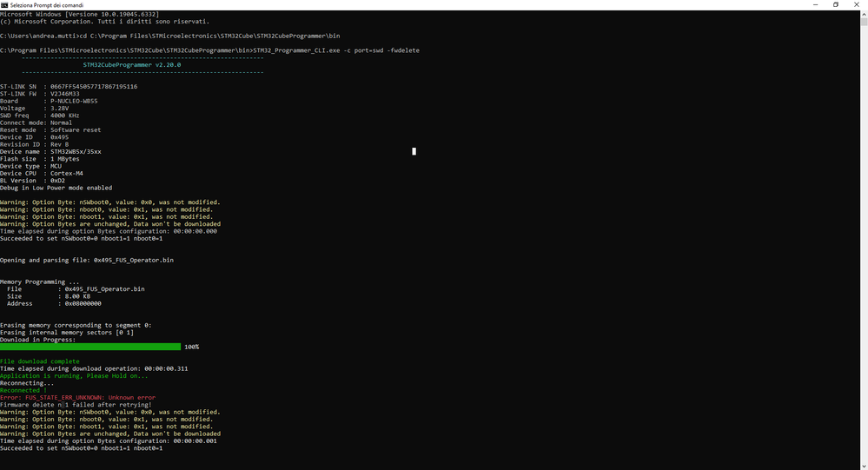
Task: Click the 'STM32CubeProgrammer v2.20.0' banner text
Action: tap(132, 65)
